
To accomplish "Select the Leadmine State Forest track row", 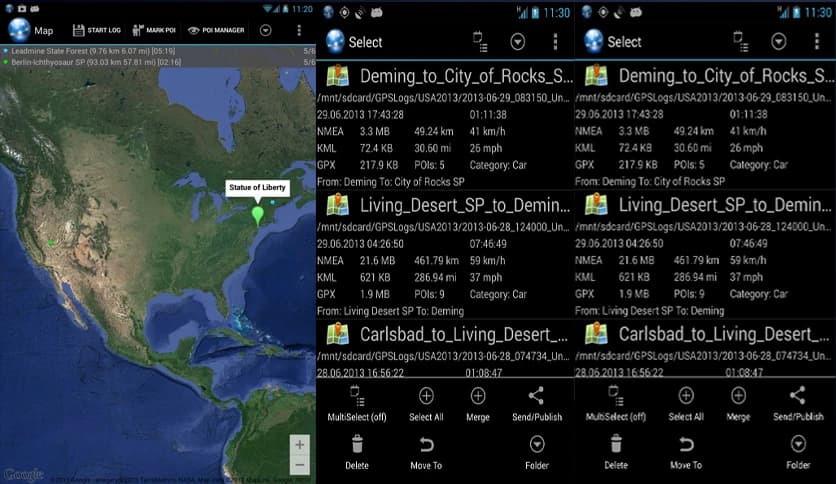I will (158, 51).
